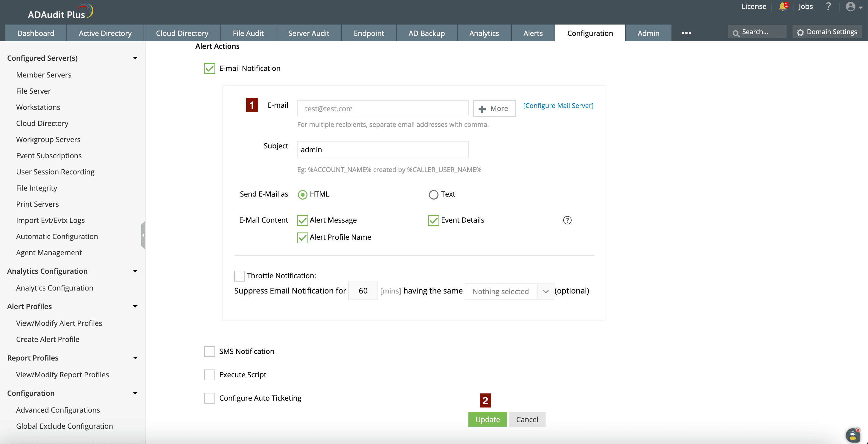The image size is (868, 444).
Task: Open the Nothing selected dropdown
Action: click(x=509, y=291)
